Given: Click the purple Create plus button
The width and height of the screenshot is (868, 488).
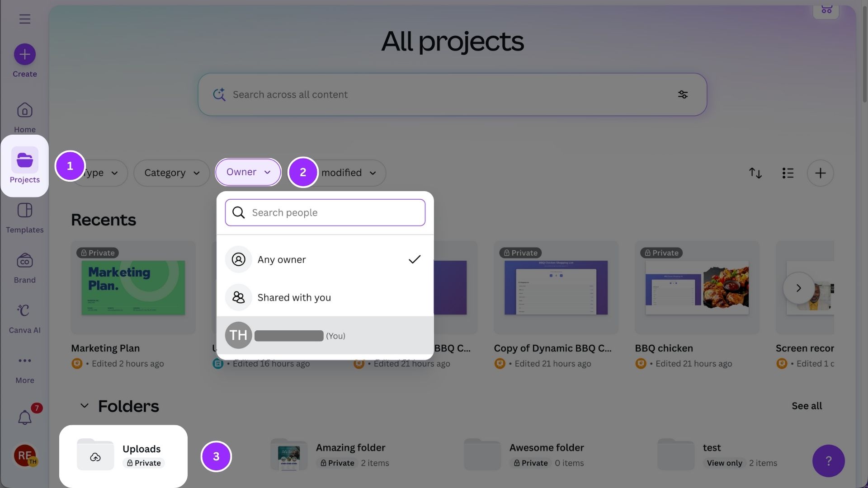Looking at the screenshot, I should [x=25, y=55].
